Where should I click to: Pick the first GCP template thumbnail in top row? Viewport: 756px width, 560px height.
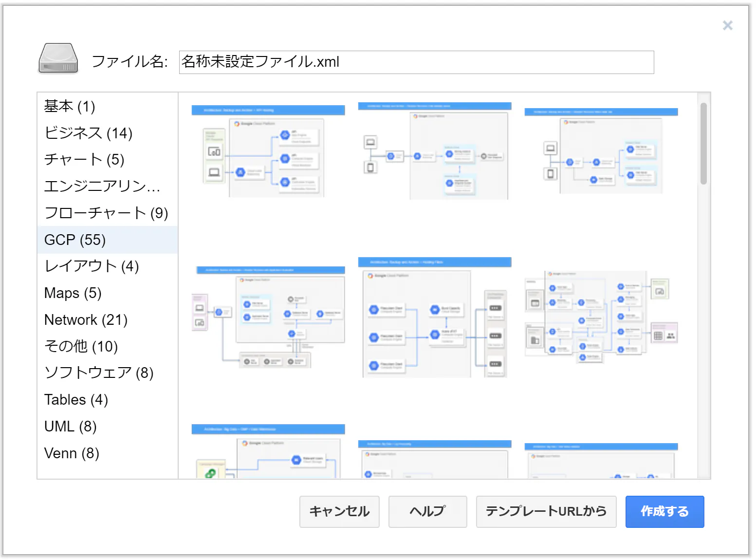click(268, 151)
